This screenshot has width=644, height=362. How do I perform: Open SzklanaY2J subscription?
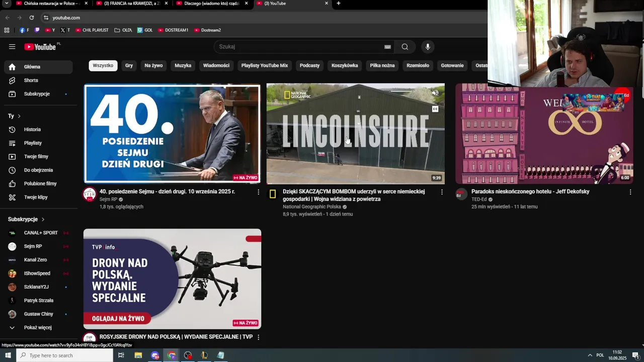(x=39, y=287)
